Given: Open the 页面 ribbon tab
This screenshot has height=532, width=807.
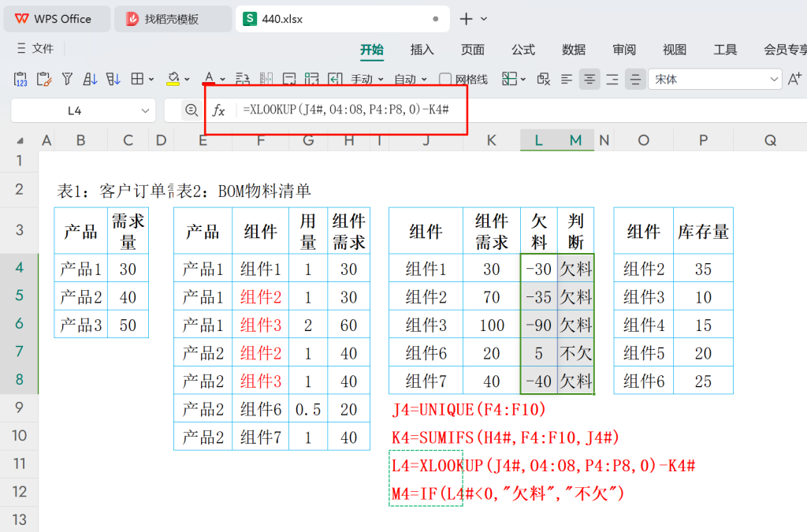Looking at the screenshot, I should 473,50.
